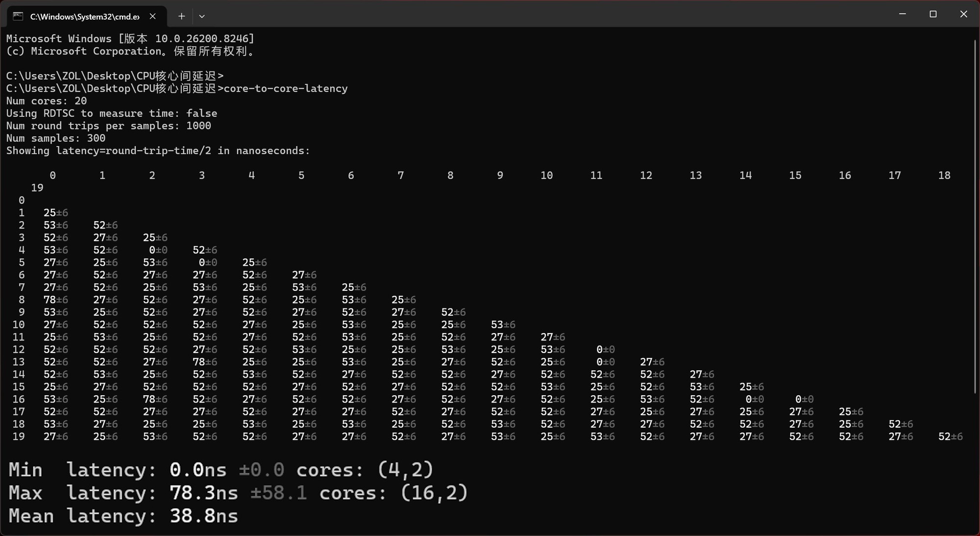Minimize the terminal window
This screenshot has width=980, height=536.
tap(902, 14)
